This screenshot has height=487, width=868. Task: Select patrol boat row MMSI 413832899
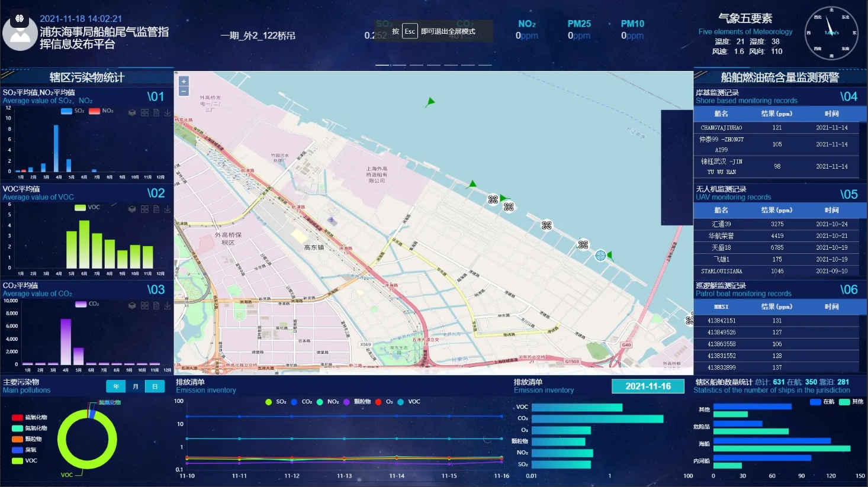776,367
